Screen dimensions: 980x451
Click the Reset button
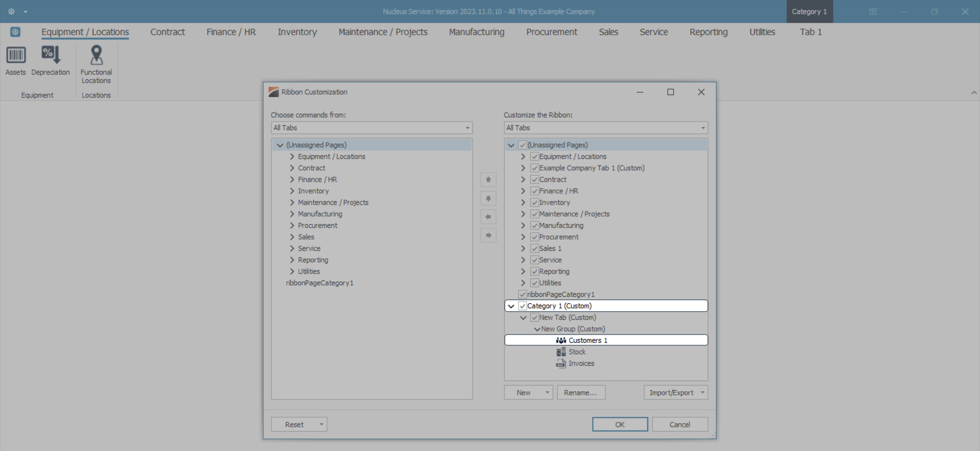[294, 424]
